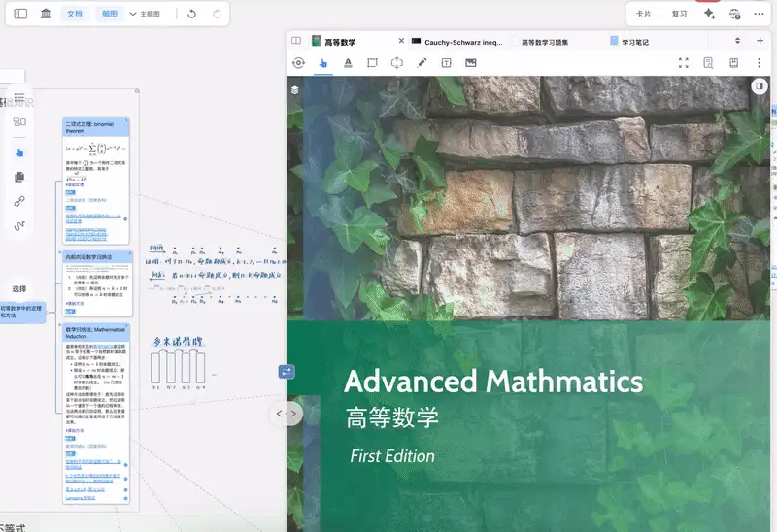Switch to the Cauchy-Schwarz ineq... tab
Screen dimensions: 777x532
pyautogui.click(x=457, y=42)
